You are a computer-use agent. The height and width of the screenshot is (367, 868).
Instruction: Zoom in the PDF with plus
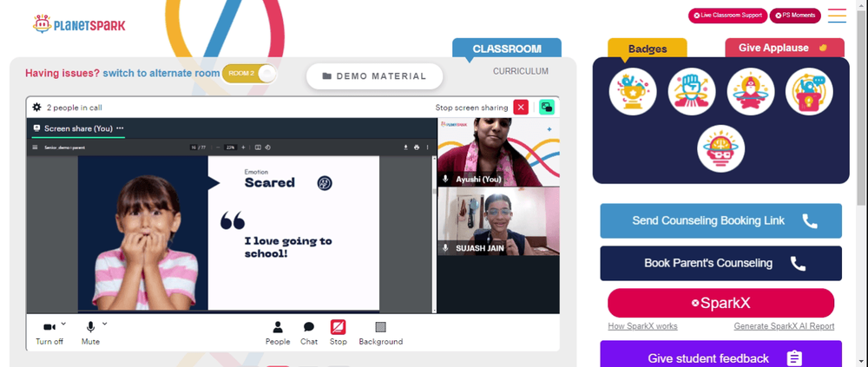pyautogui.click(x=243, y=147)
